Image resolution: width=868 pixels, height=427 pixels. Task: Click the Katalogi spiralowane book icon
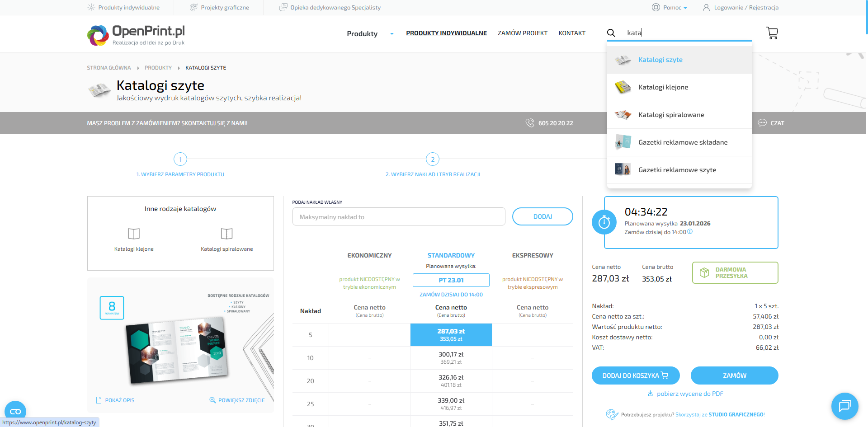pos(226,234)
